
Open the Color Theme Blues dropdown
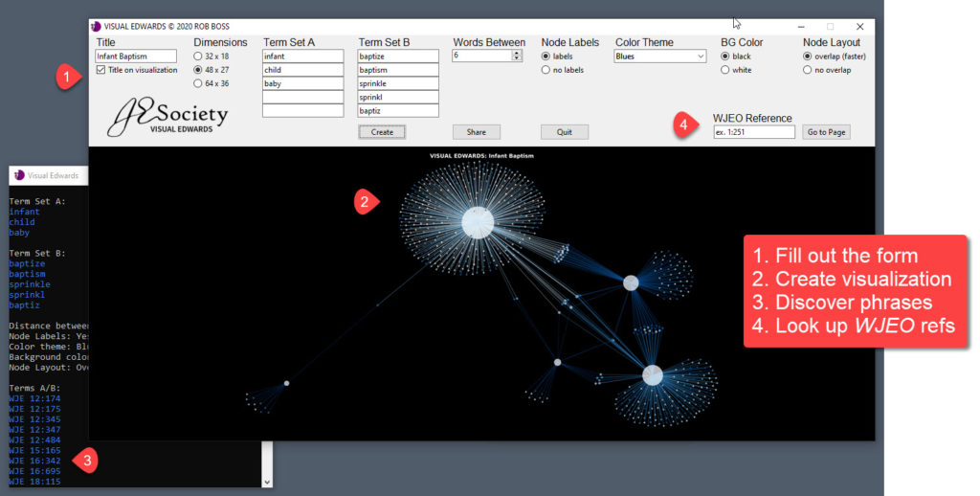(x=660, y=56)
